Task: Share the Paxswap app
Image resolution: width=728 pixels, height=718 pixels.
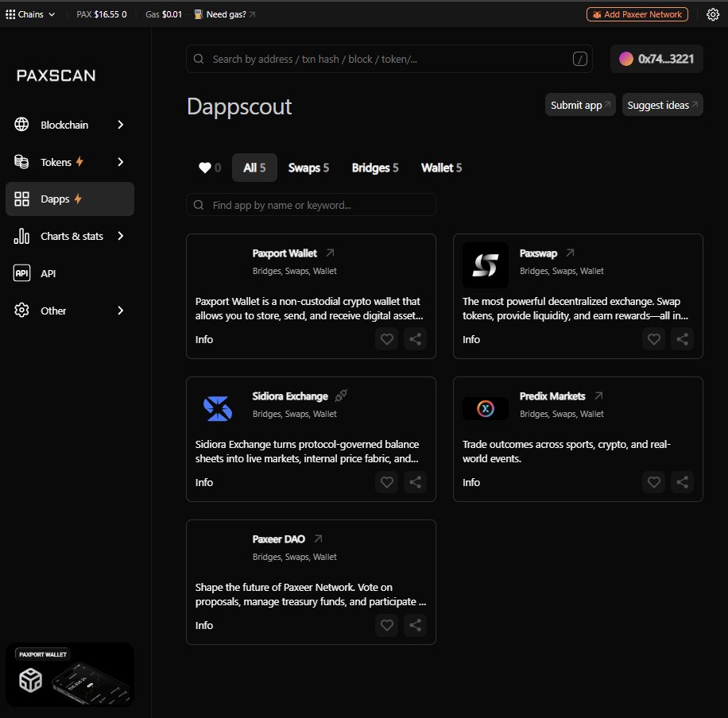Action: point(682,339)
